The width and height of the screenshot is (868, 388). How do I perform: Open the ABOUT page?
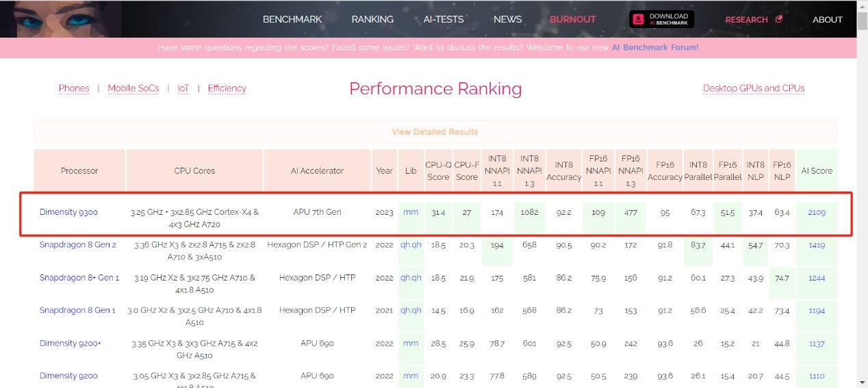[x=828, y=19]
